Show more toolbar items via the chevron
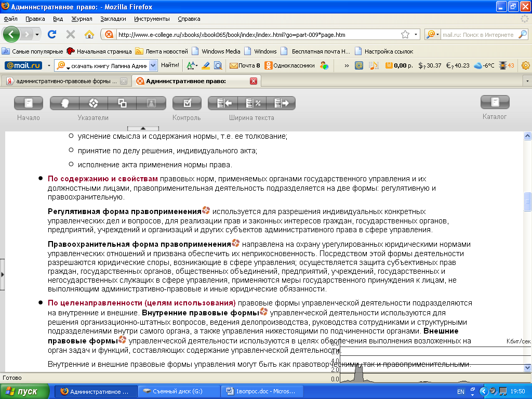Image resolution: width=532 pixels, height=399 pixels. click(x=347, y=65)
